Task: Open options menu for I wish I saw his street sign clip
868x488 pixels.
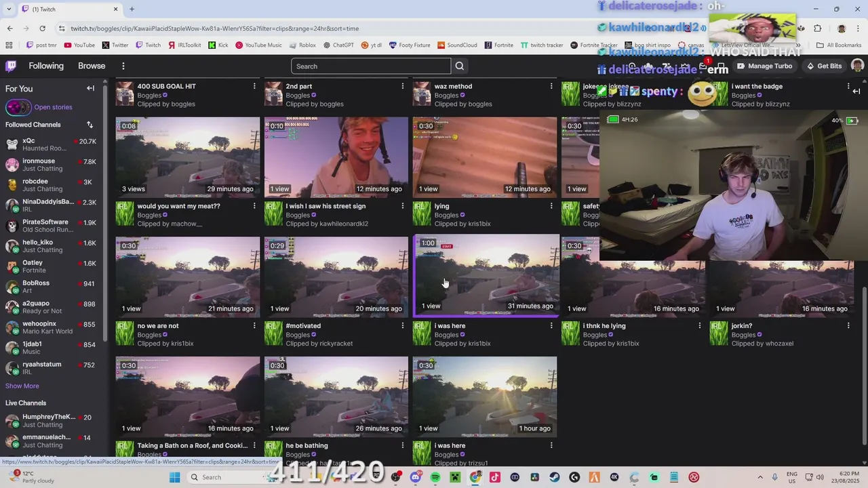Action: coord(403,206)
